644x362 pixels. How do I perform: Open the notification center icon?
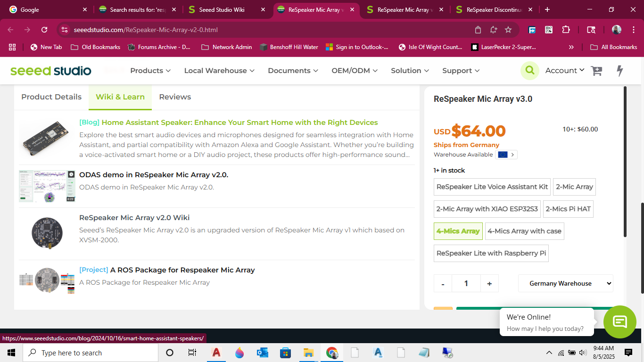click(x=628, y=353)
